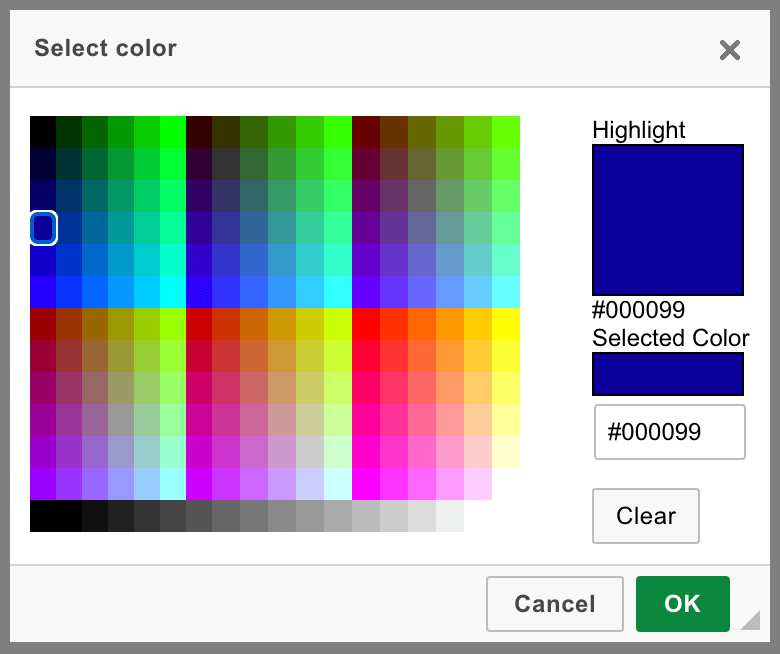Pick the lightest gray grayscale swatch
This screenshot has height=654, width=780.
(x=450, y=516)
